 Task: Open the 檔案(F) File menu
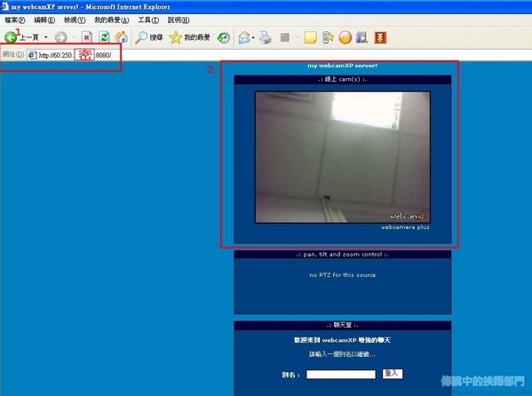pos(14,20)
